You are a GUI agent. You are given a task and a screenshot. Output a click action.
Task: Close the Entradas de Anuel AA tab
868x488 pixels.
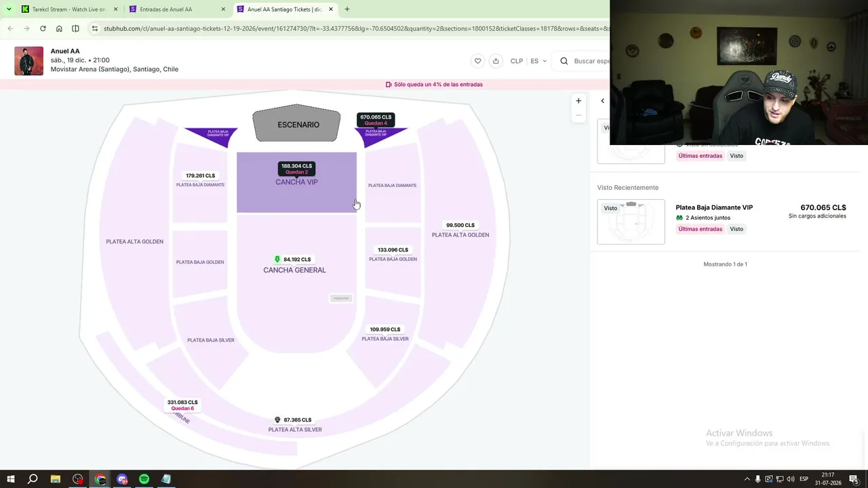223,9
